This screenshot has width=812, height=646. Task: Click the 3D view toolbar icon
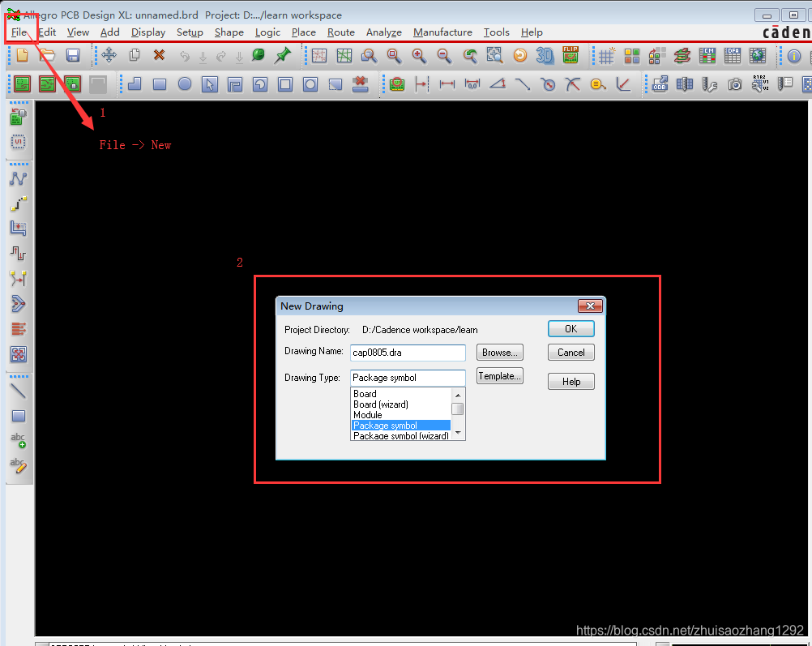(x=545, y=55)
